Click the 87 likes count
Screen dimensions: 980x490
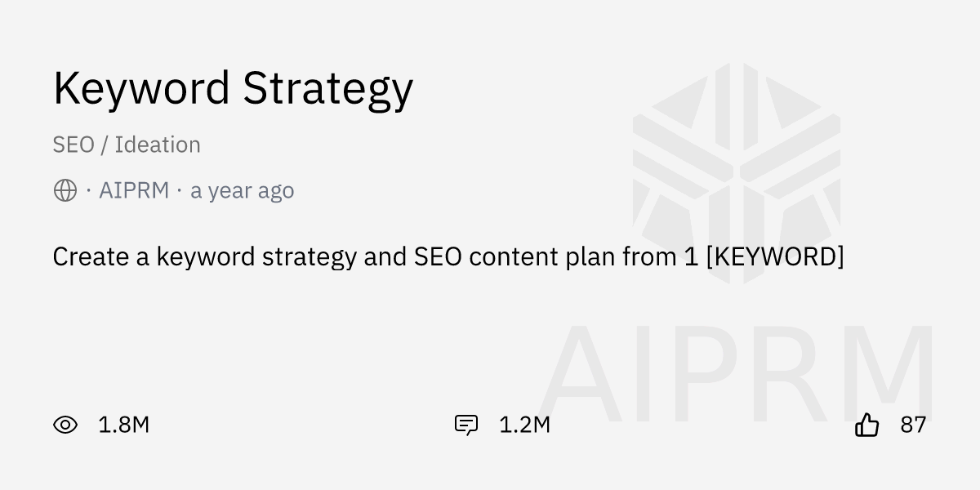coord(913,425)
